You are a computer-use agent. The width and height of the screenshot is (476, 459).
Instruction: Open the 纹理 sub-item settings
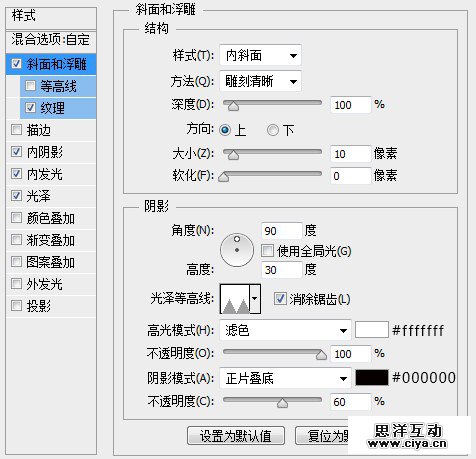pyautogui.click(x=53, y=108)
